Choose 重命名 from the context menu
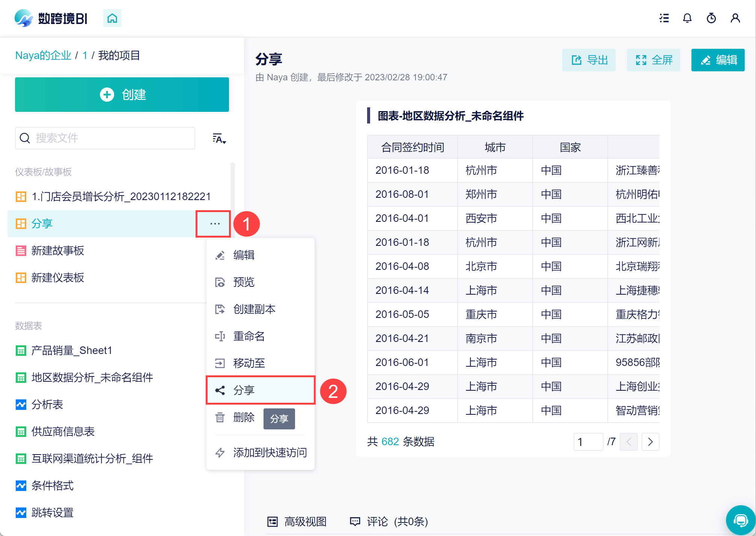The height and width of the screenshot is (536, 756). (248, 336)
